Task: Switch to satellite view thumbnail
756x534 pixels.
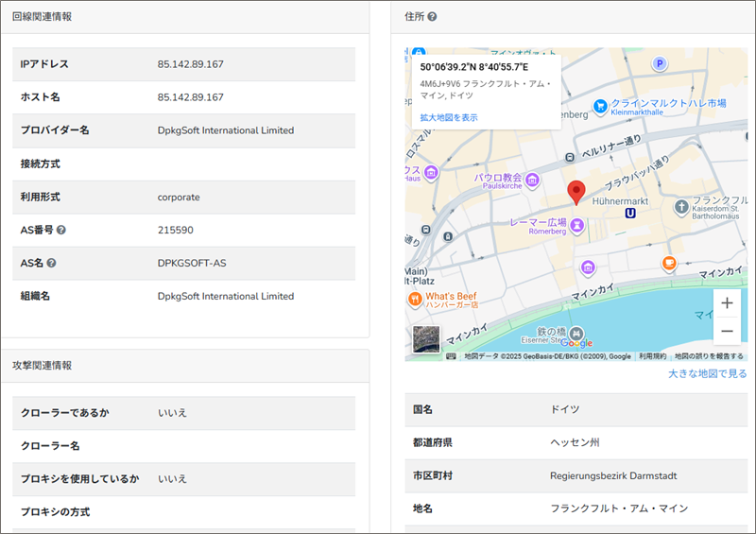Action: tap(426, 337)
